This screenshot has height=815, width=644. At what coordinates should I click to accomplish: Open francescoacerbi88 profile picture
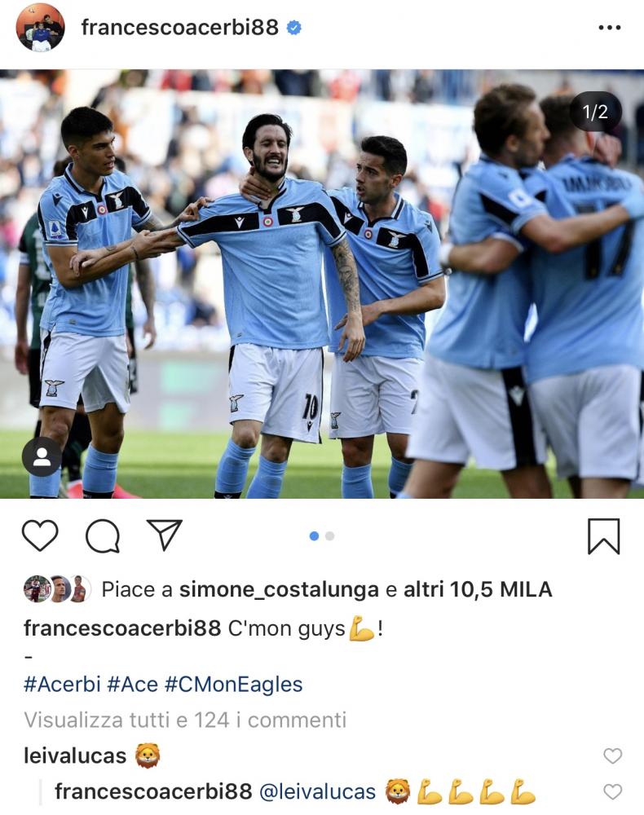point(41,28)
